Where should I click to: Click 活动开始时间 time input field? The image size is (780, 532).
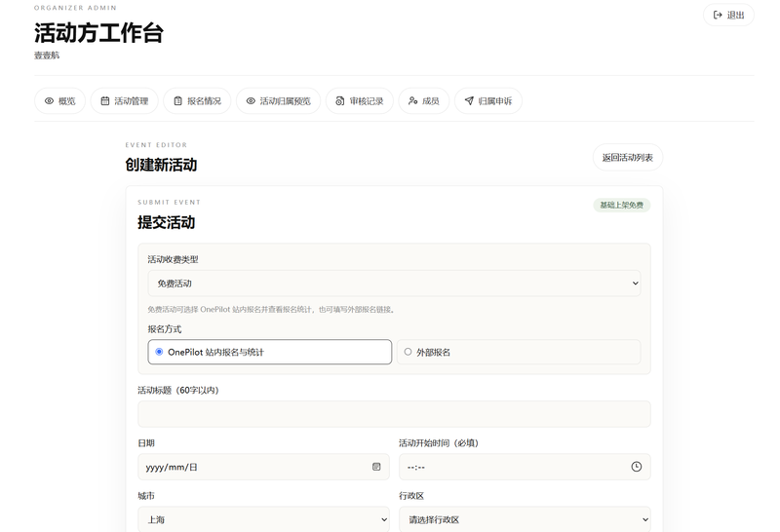point(525,467)
